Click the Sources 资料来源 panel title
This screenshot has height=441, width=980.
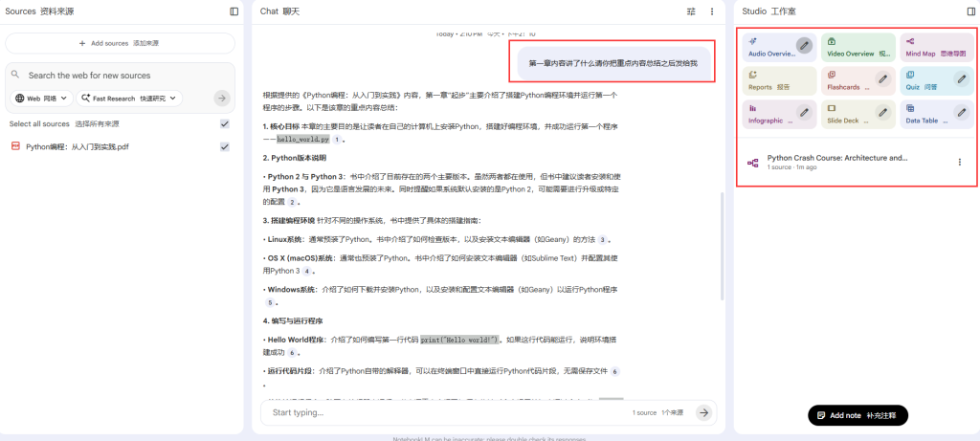click(40, 11)
